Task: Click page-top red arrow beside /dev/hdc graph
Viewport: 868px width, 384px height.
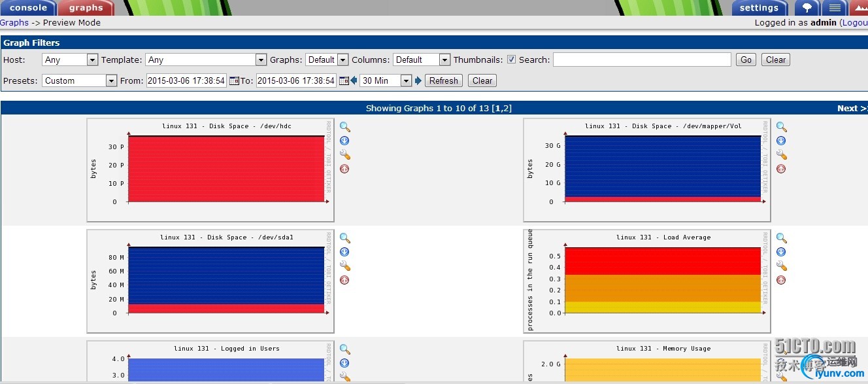Action: 344,169
